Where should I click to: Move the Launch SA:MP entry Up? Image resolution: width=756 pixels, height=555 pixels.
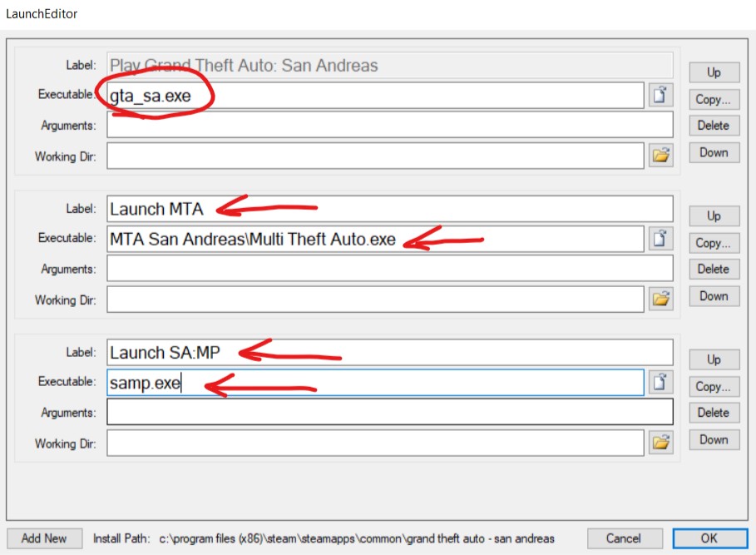pyautogui.click(x=714, y=359)
